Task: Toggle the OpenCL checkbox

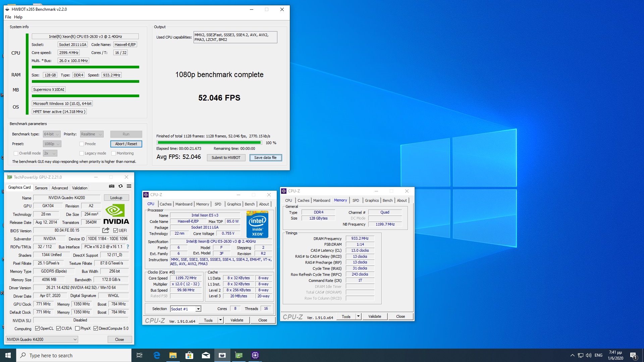Action: point(37,328)
